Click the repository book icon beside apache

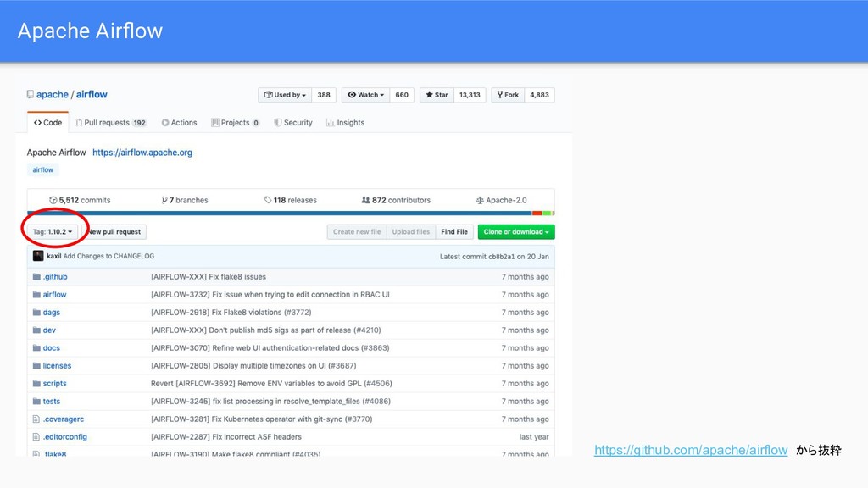coord(30,95)
